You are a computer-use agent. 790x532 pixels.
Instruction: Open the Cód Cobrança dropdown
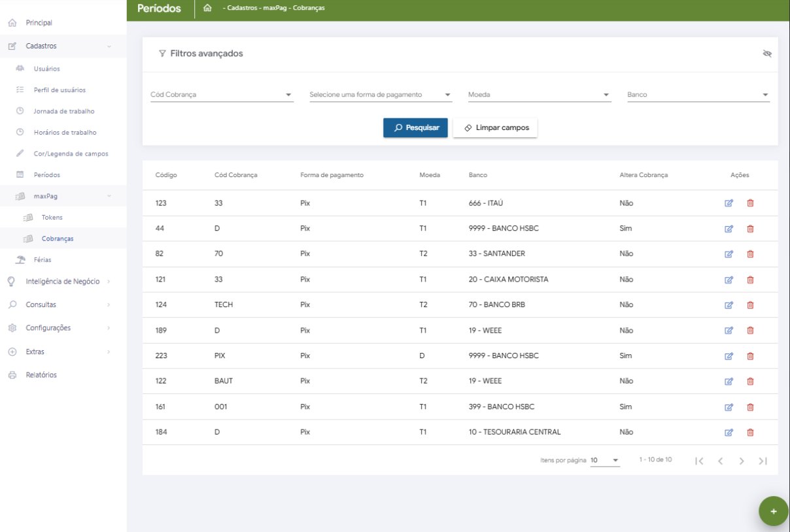221,95
